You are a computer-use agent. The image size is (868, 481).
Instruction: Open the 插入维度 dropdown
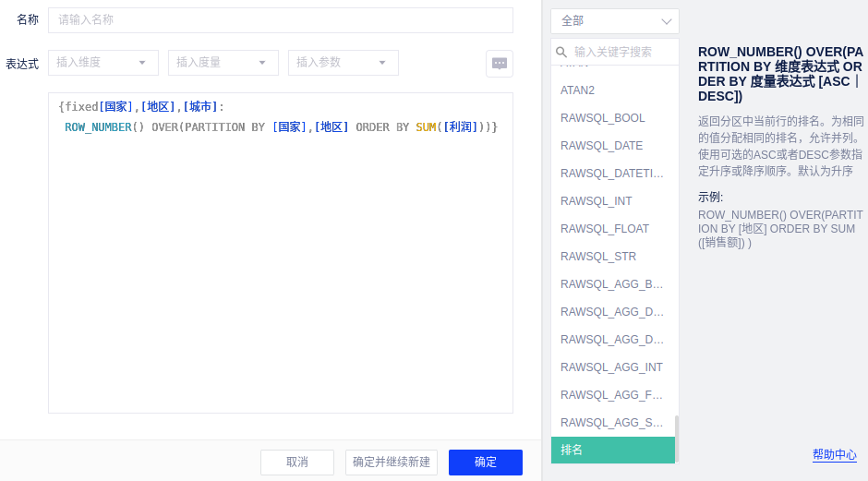coord(103,63)
